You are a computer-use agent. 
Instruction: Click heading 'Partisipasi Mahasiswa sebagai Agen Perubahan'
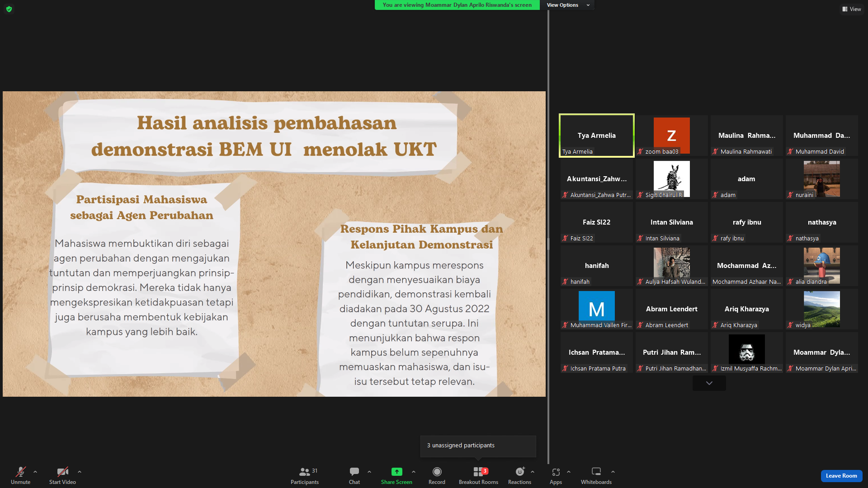pos(142,207)
